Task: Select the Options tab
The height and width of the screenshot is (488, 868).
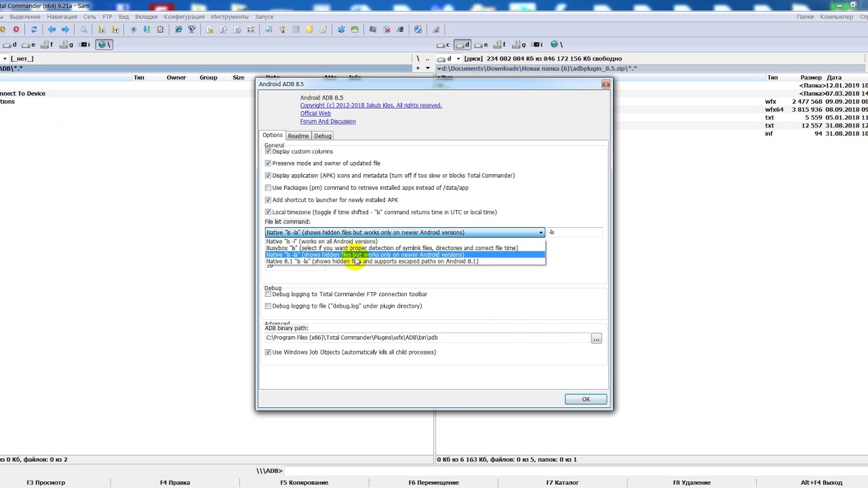Action: tap(273, 136)
